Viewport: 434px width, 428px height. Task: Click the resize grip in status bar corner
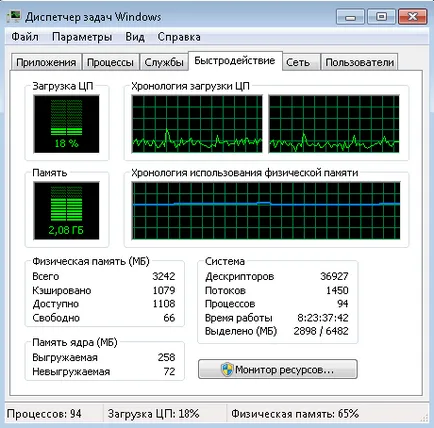point(425,418)
